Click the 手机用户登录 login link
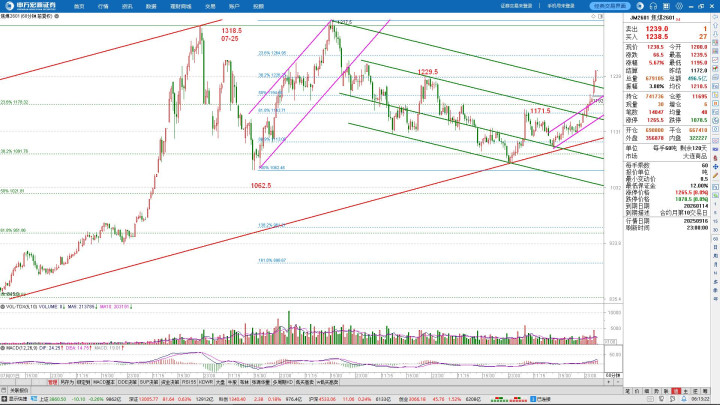The width and height of the screenshot is (720, 405). pos(561,6)
